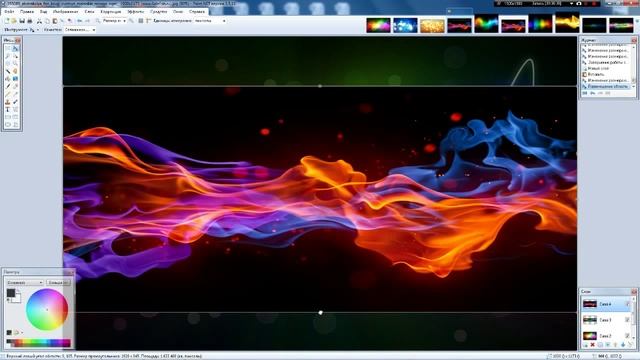Image resolution: width=640 pixels, height=360 pixels.
Task: Toggle visibility checkbox of Слой 4
Action: [627, 304]
